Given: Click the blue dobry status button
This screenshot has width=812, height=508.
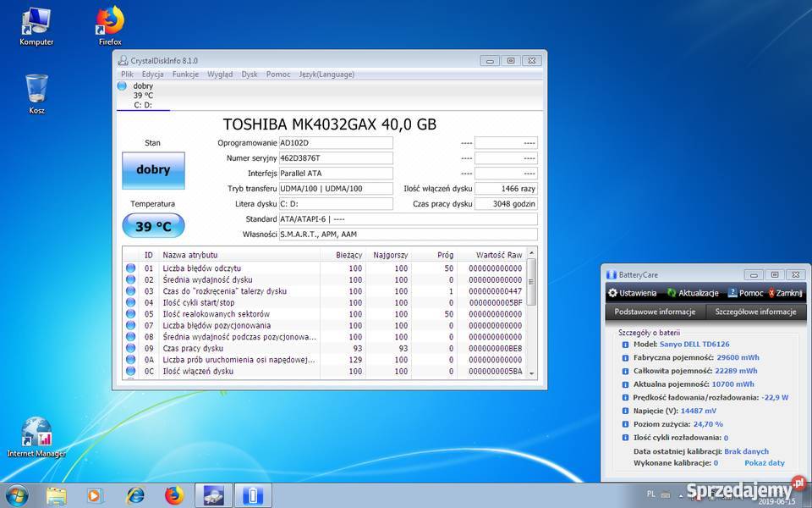Looking at the screenshot, I should pyautogui.click(x=152, y=170).
